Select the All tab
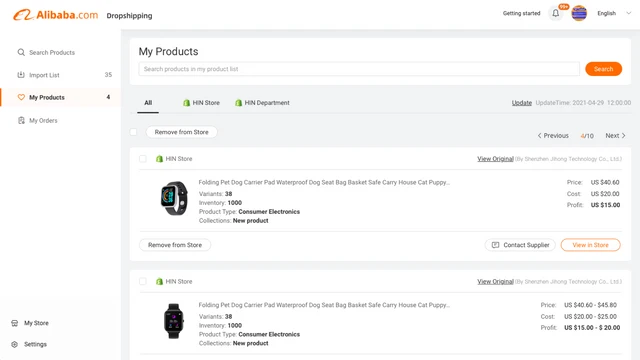 [x=148, y=103]
